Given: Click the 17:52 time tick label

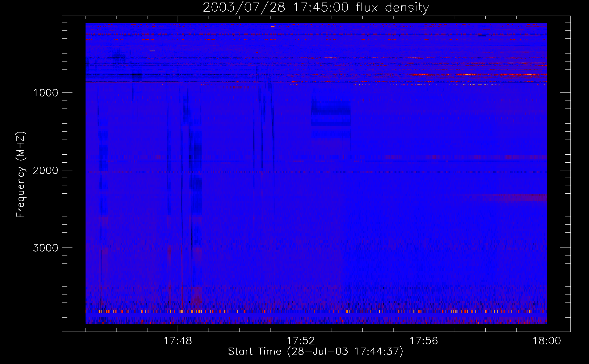Looking at the screenshot, I should tap(301, 341).
